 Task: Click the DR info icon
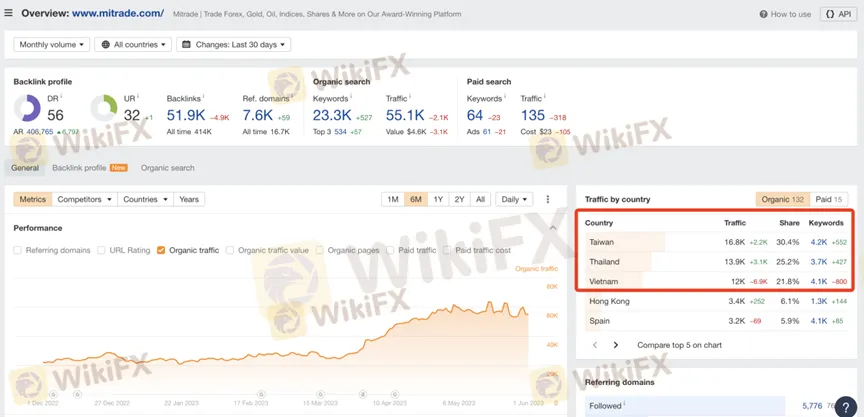click(61, 97)
